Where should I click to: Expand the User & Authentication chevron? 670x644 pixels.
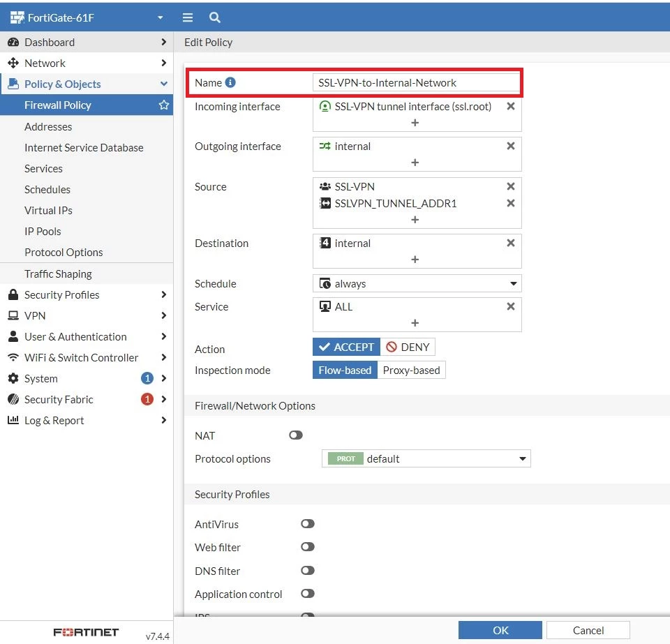coord(163,336)
